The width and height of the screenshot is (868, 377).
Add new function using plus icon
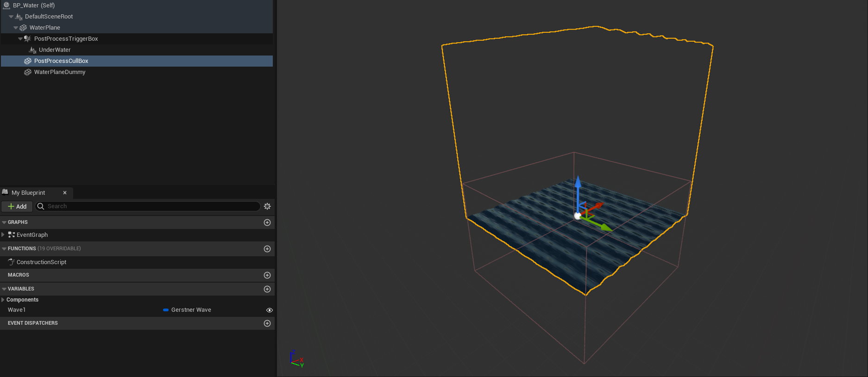(267, 249)
